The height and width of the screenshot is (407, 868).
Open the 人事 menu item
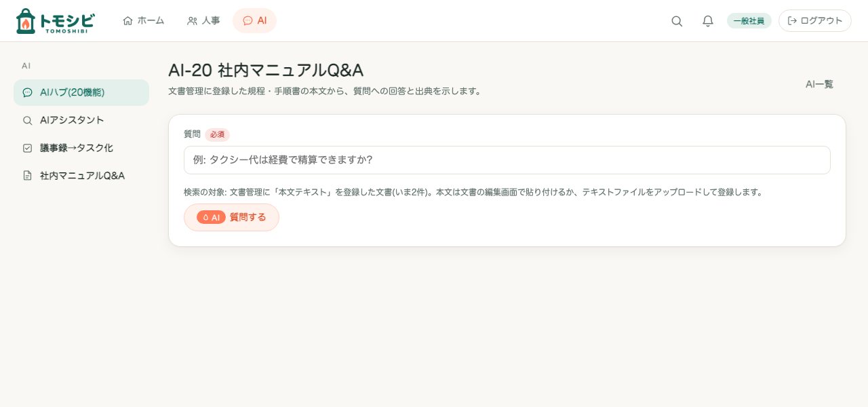(x=203, y=20)
